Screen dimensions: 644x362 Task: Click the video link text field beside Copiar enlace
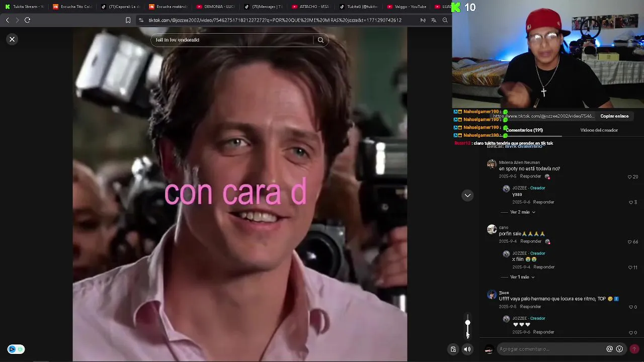pyautogui.click(x=543, y=116)
